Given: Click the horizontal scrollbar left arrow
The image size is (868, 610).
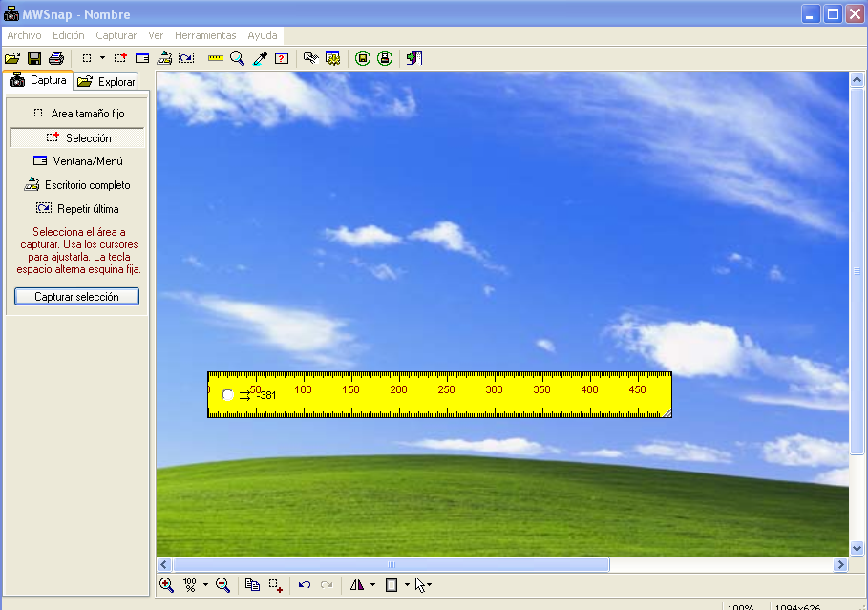Looking at the screenshot, I should click(164, 564).
